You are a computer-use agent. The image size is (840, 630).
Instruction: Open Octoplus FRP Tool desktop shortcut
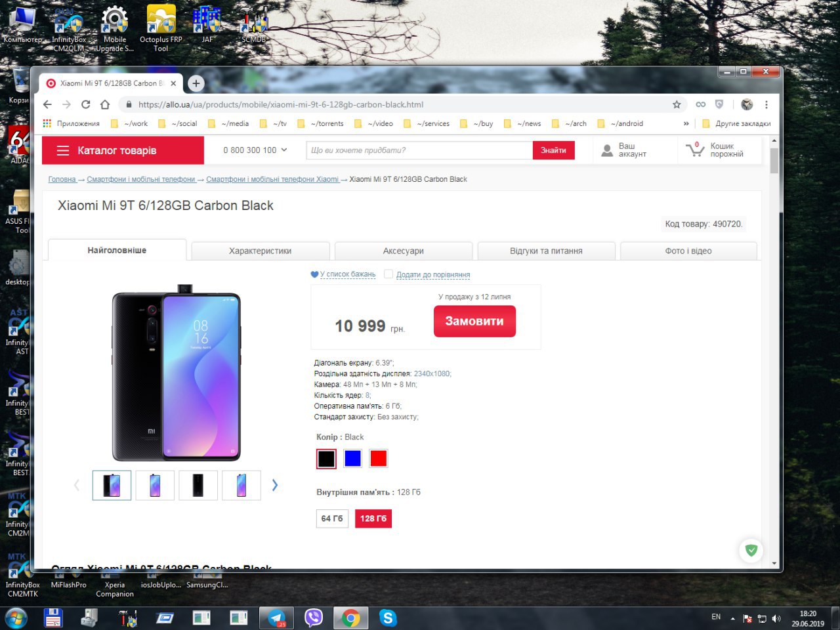[x=161, y=28]
